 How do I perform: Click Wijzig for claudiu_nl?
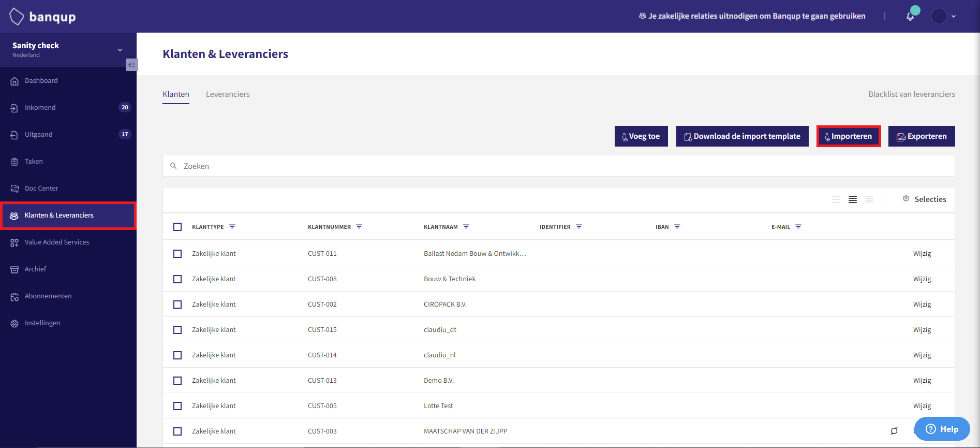pyautogui.click(x=922, y=355)
